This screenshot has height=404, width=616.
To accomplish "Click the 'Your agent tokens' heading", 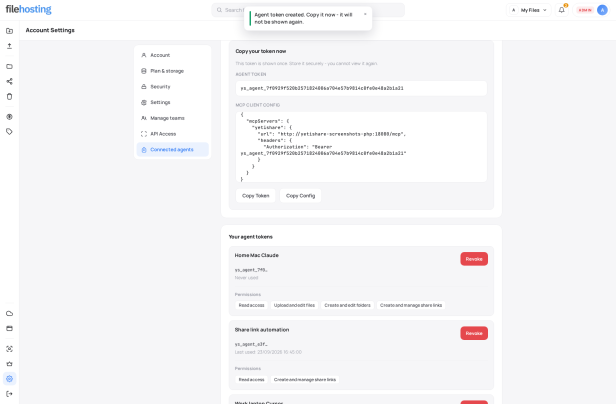I will [251, 237].
